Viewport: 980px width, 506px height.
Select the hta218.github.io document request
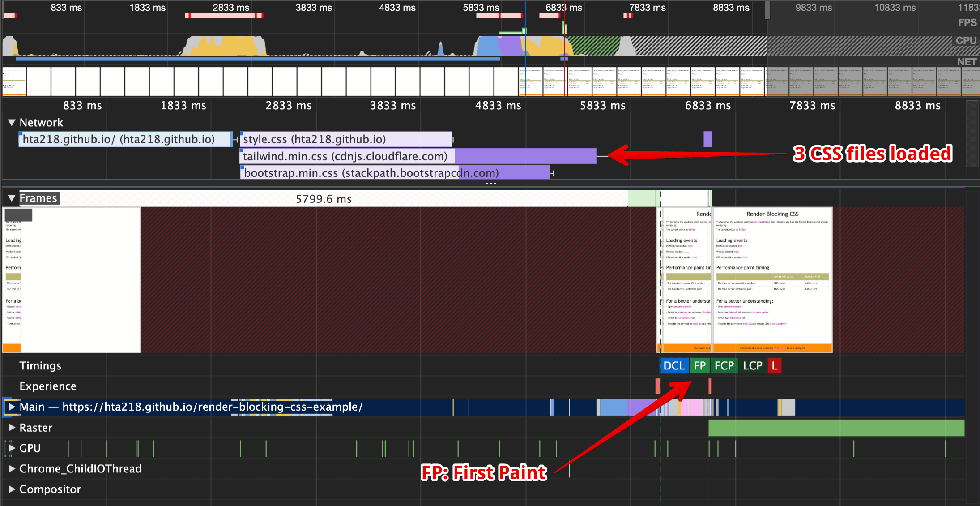point(125,139)
